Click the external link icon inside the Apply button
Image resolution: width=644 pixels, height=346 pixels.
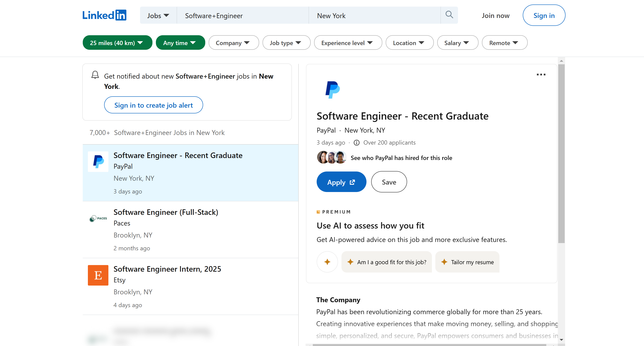tap(352, 182)
